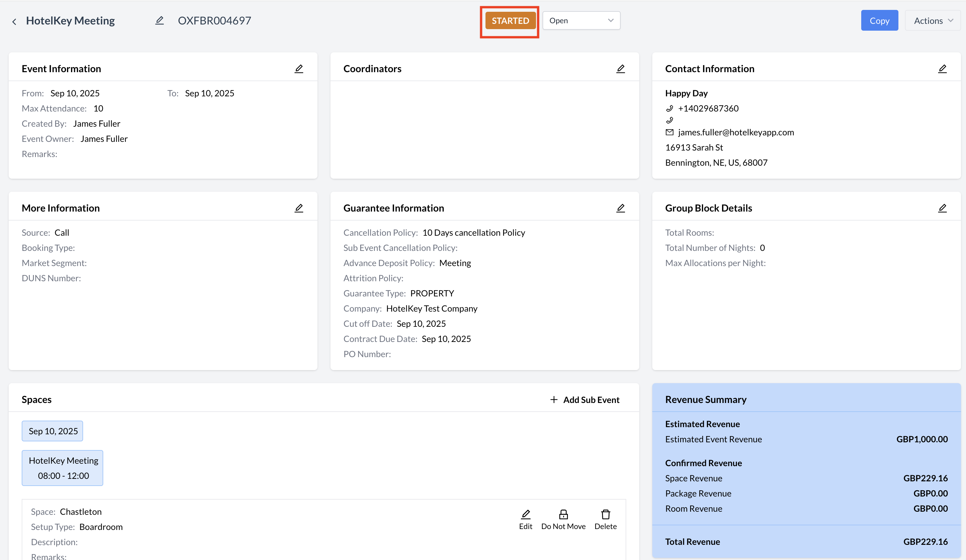Edit the event name with the pencil icon
This screenshot has width=966, height=560.
click(159, 21)
